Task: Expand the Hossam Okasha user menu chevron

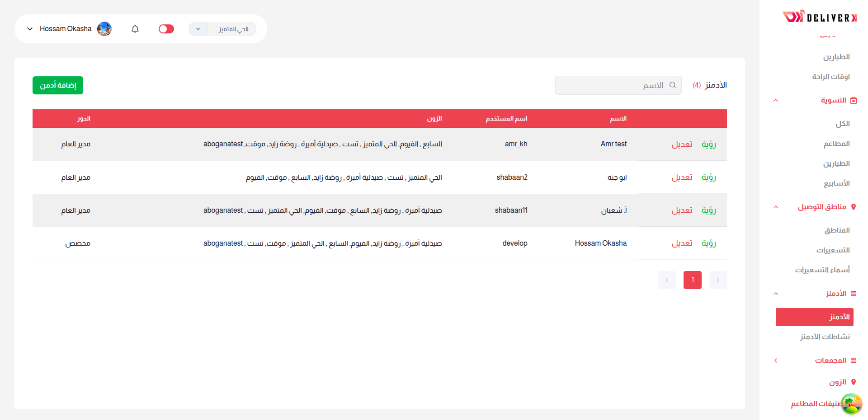Action: click(30, 29)
